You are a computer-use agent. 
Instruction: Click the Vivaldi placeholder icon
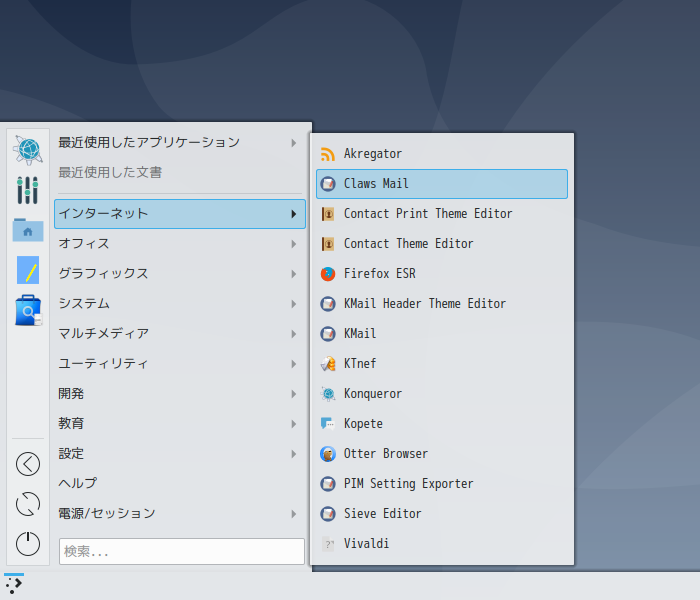pos(328,544)
